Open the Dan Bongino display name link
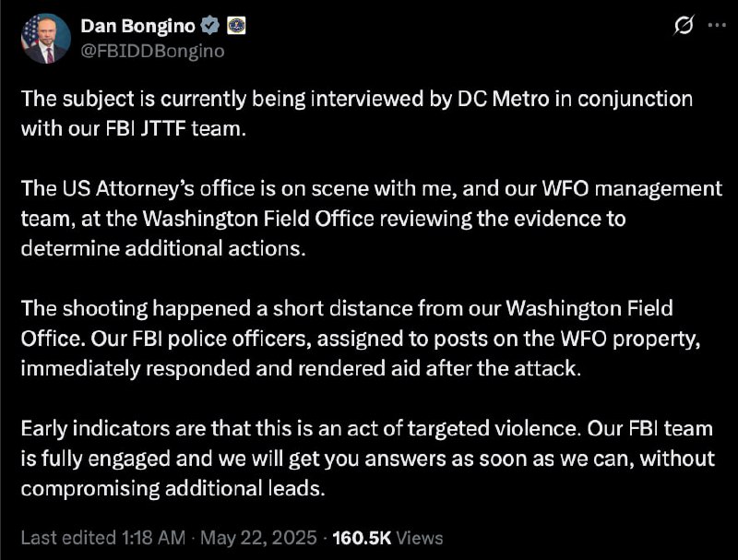This screenshot has width=738, height=560. click(137, 26)
